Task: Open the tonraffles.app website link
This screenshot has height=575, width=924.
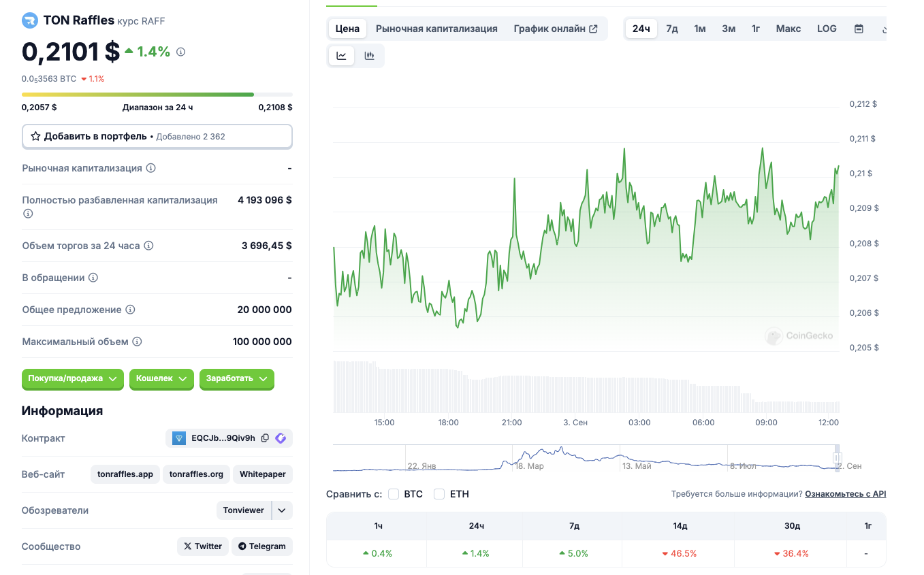Action: (x=125, y=474)
